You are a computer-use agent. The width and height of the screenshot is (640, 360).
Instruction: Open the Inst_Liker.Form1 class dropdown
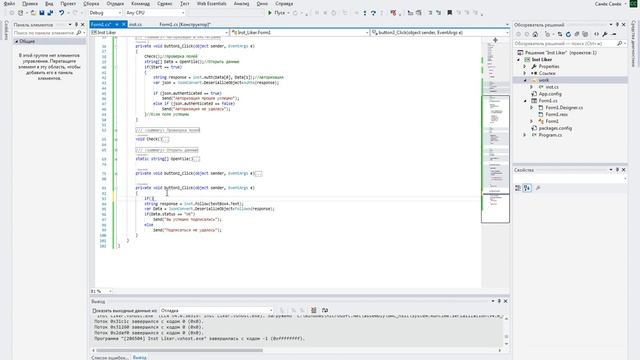click(x=299, y=33)
